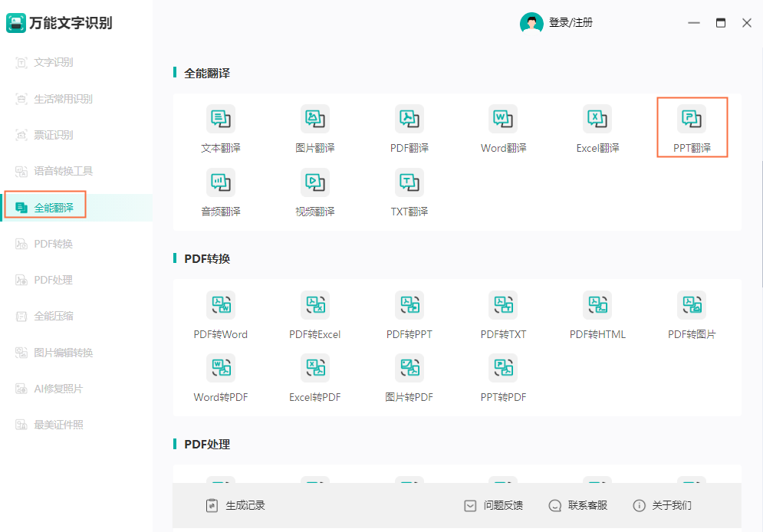Open the 文本翻译 tool icon
The height and width of the screenshot is (532, 763).
220,119
